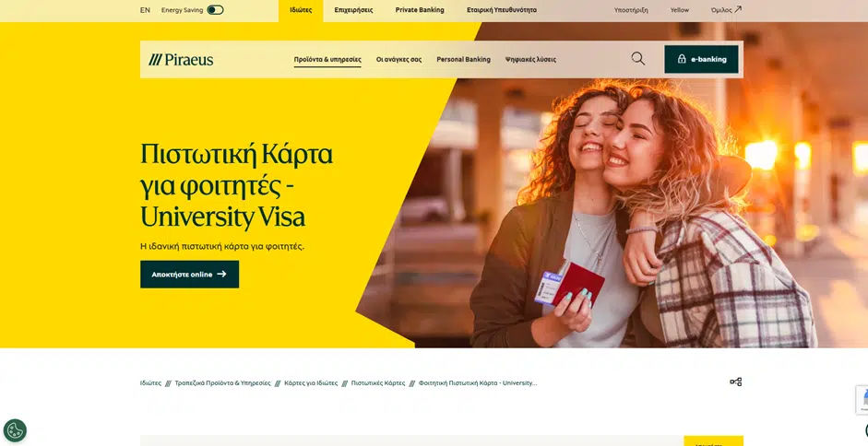
Task: Open the search magnifier icon
Action: click(x=637, y=59)
